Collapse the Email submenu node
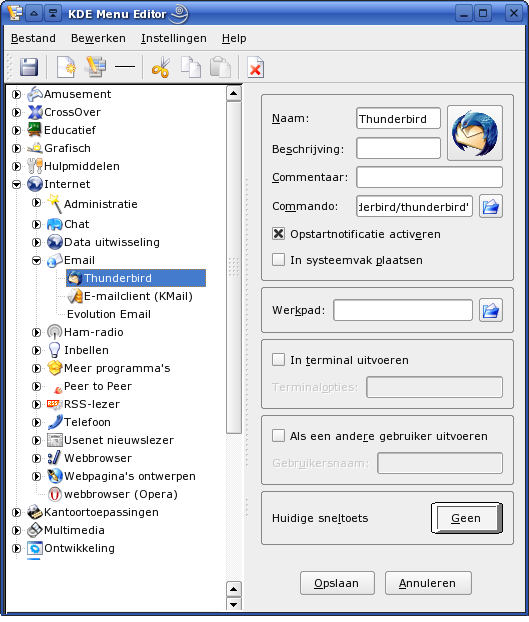This screenshot has width=529, height=622. [x=36, y=261]
